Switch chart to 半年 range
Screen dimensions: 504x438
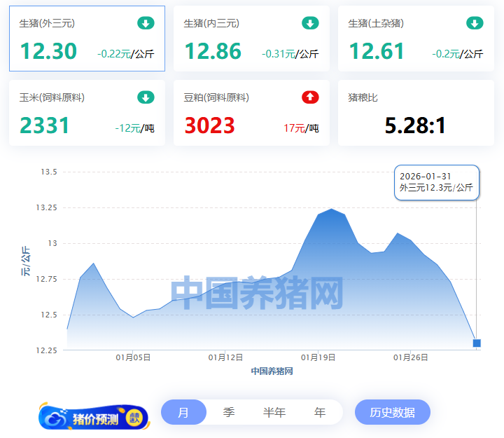pos(274,412)
